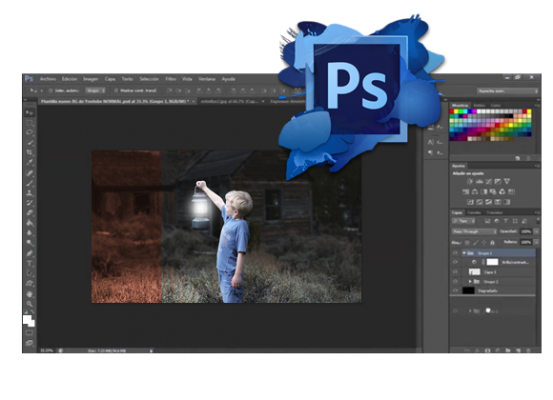
Task: Pick the yellow swatch in Muestras top row
Action: click(x=456, y=111)
